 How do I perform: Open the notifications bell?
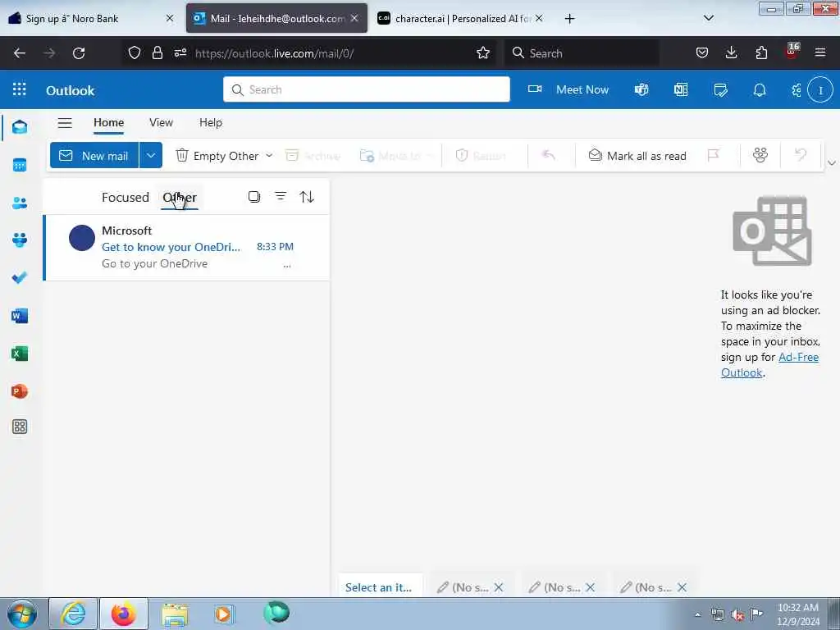coord(760,90)
